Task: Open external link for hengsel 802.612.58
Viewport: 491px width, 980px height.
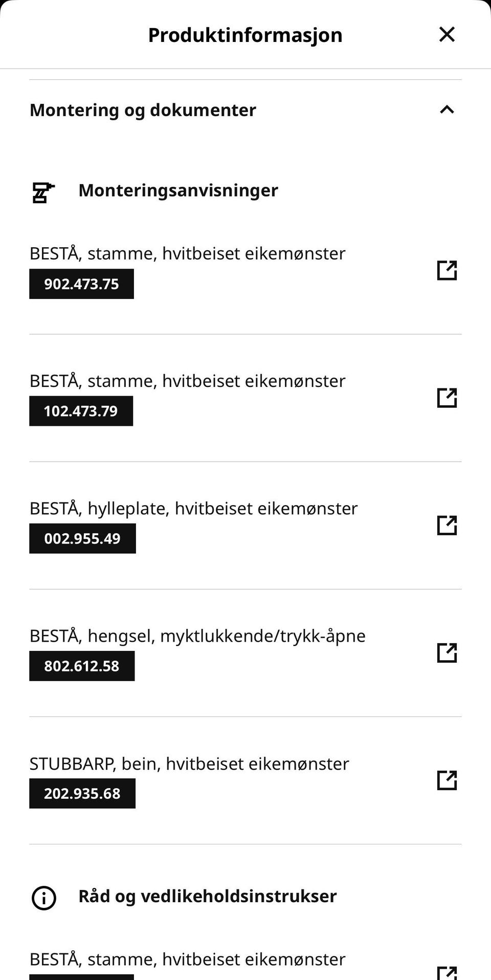Action: (447, 652)
